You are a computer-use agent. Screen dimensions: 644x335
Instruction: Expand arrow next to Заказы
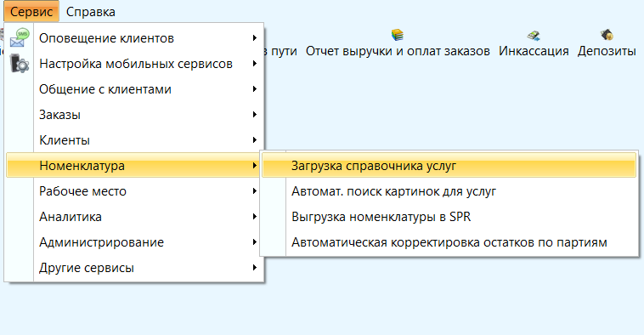(x=255, y=115)
